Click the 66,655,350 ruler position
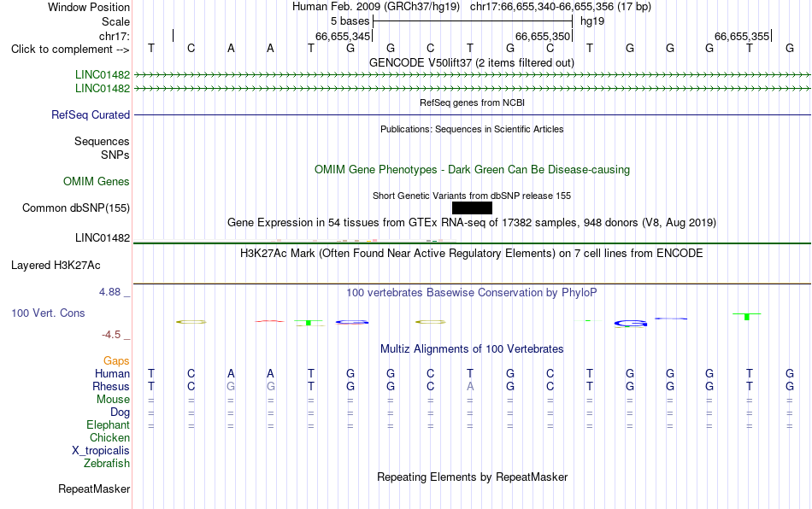The height and width of the screenshot is (509, 812). pos(542,36)
